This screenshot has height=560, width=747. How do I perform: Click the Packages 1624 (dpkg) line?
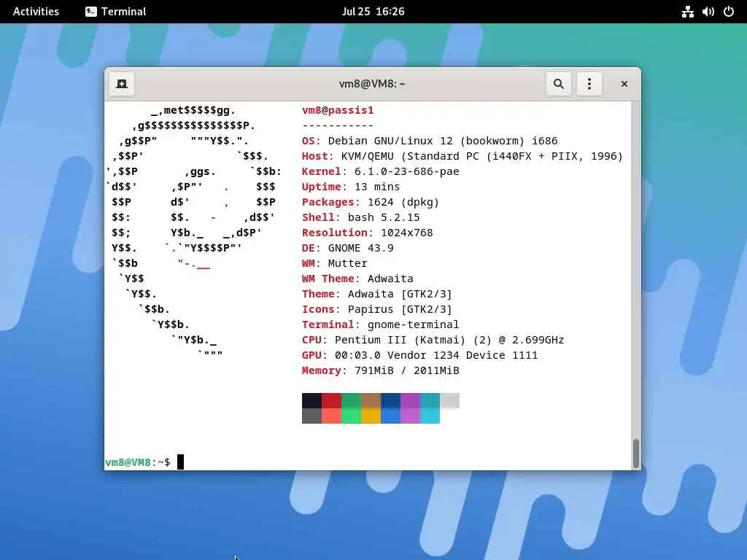370,202
